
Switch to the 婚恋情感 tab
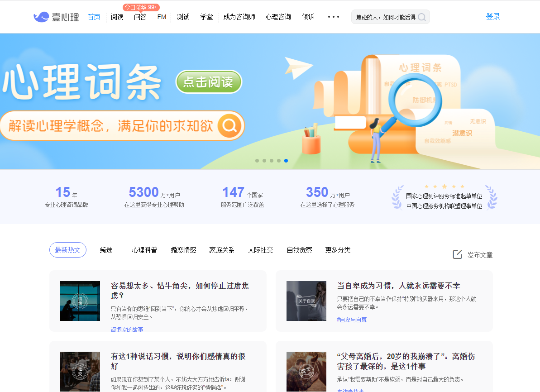point(183,250)
